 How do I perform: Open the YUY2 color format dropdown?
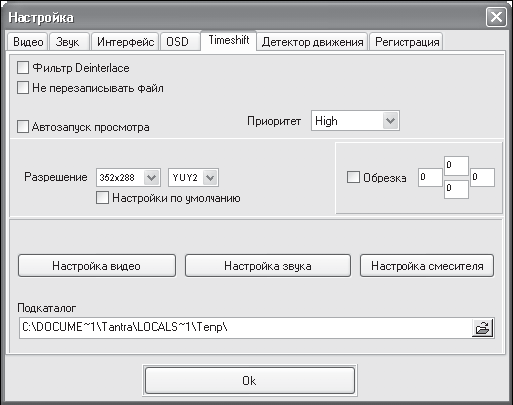point(194,178)
